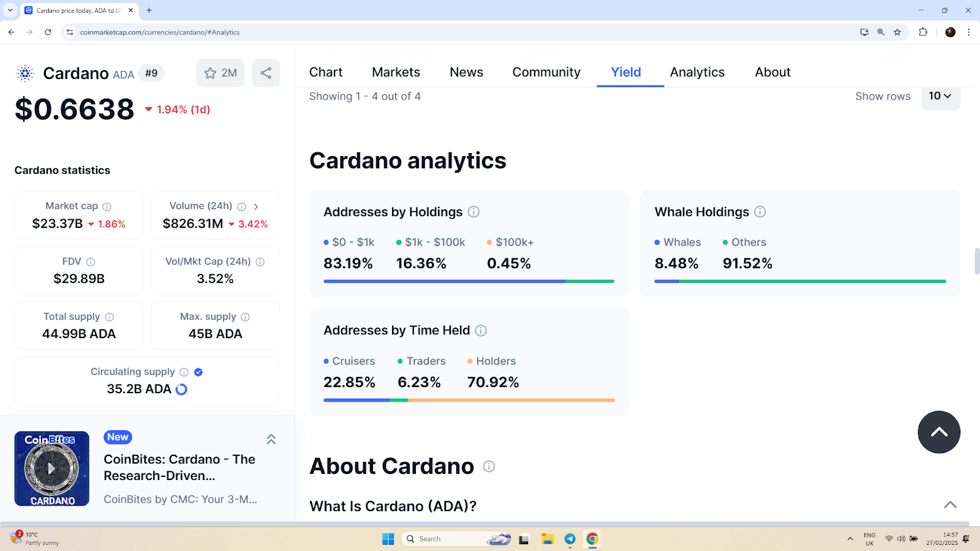This screenshot has height=551, width=980.
Task: Click the Total supply info icon
Action: coord(110,317)
